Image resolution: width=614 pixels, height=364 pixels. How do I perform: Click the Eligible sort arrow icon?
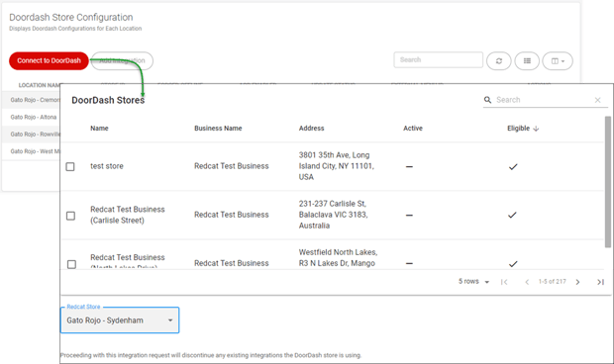pyautogui.click(x=536, y=129)
